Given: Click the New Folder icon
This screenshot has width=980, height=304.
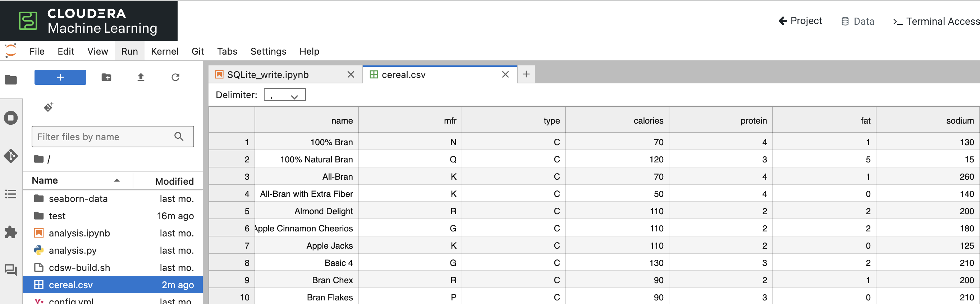Looking at the screenshot, I should coord(106,77).
